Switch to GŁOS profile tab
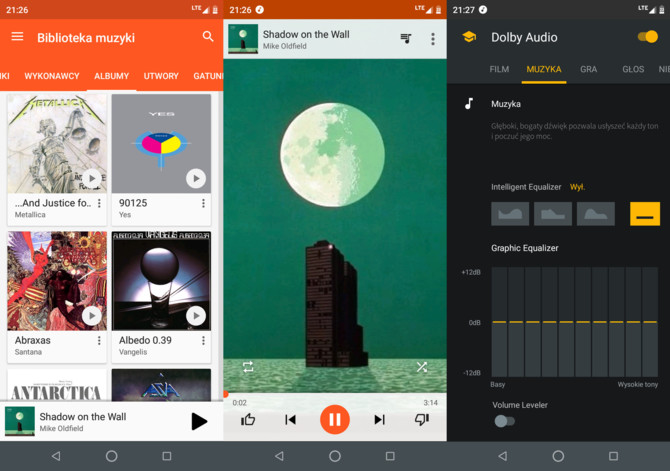The height and width of the screenshot is (471, 670). [x=633, y=69]
